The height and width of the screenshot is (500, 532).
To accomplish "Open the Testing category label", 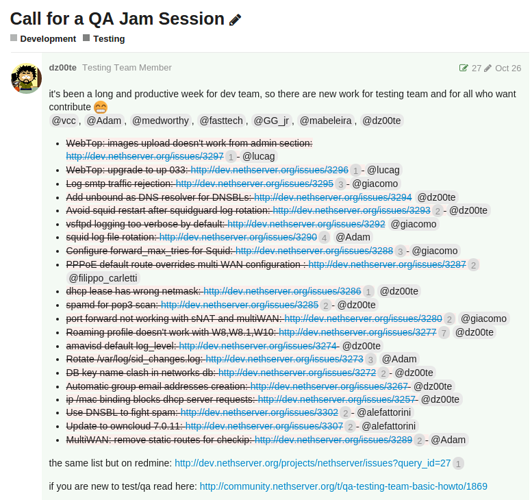I will pyautogui.click(x=109, y=39).
